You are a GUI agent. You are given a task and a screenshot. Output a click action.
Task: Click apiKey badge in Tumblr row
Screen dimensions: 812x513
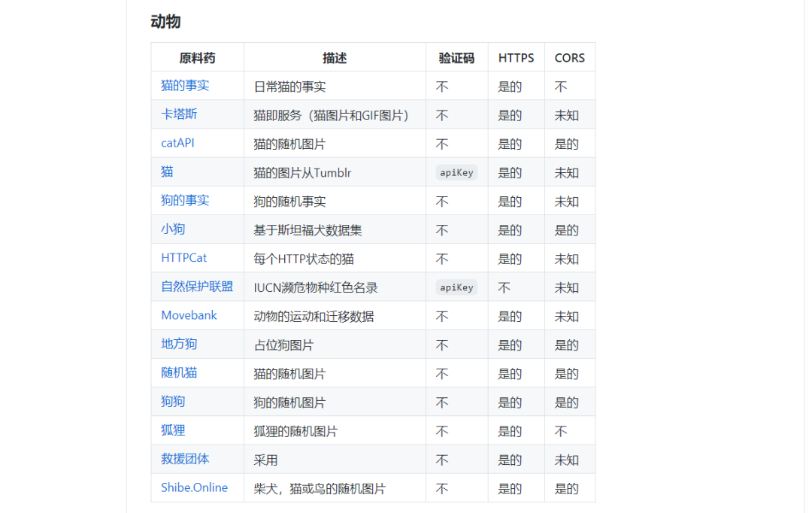click(457, 172)
